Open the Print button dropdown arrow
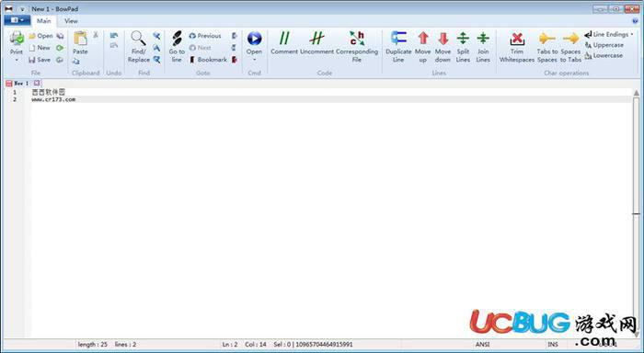Viewport: 644px width, 353px height. (x=17, y=61)
